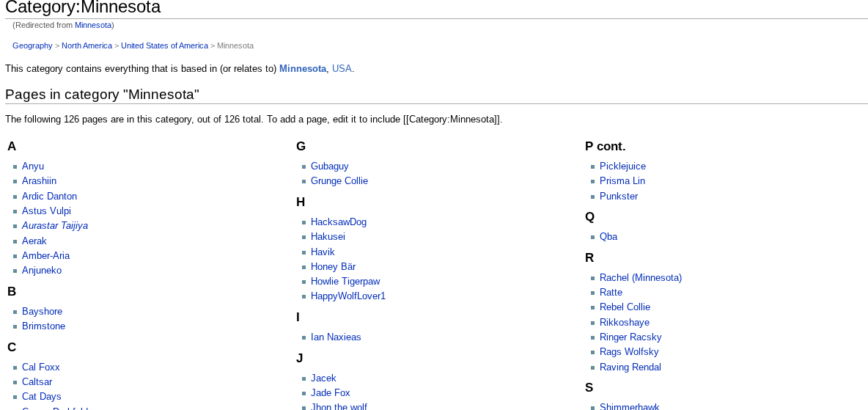Open the Picklejuice page

click(x=622, y=166)
